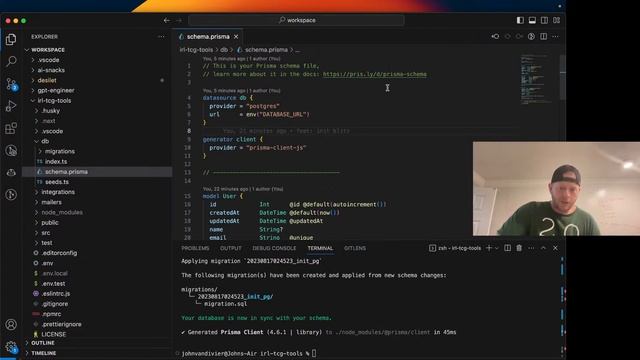
Task: Select schema.prisma in the explorer tree
Action: [x=66, y=172]
